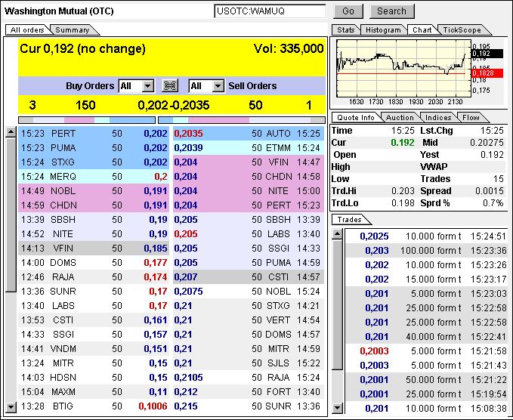Click the Spread value 0.0015

click(x=490, y=191)
